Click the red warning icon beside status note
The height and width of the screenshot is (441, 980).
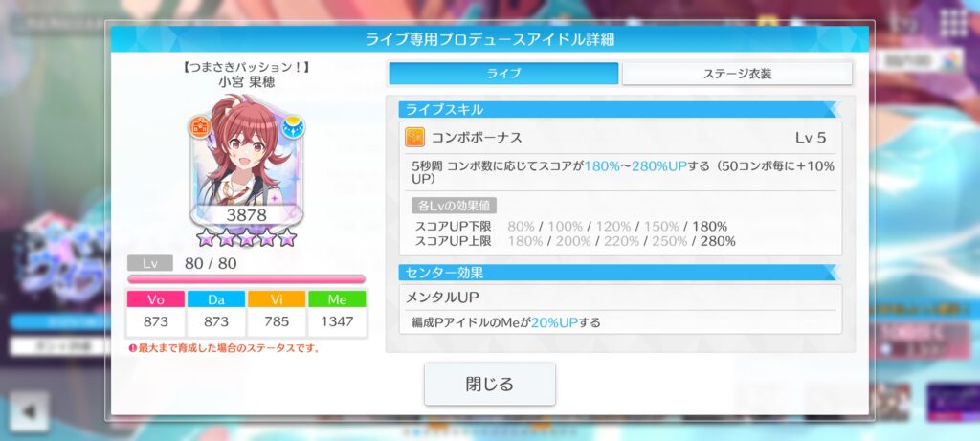click(x=132, y=348)
